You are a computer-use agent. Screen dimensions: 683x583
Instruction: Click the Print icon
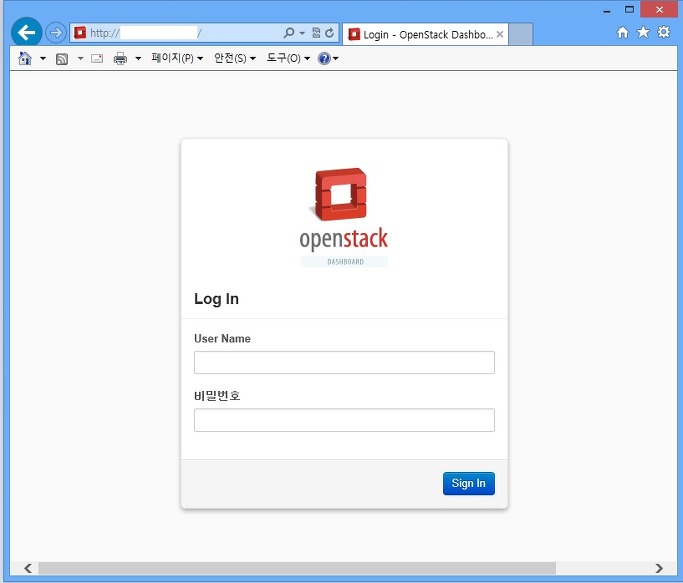pyautogui.click(x=120, y=58)
